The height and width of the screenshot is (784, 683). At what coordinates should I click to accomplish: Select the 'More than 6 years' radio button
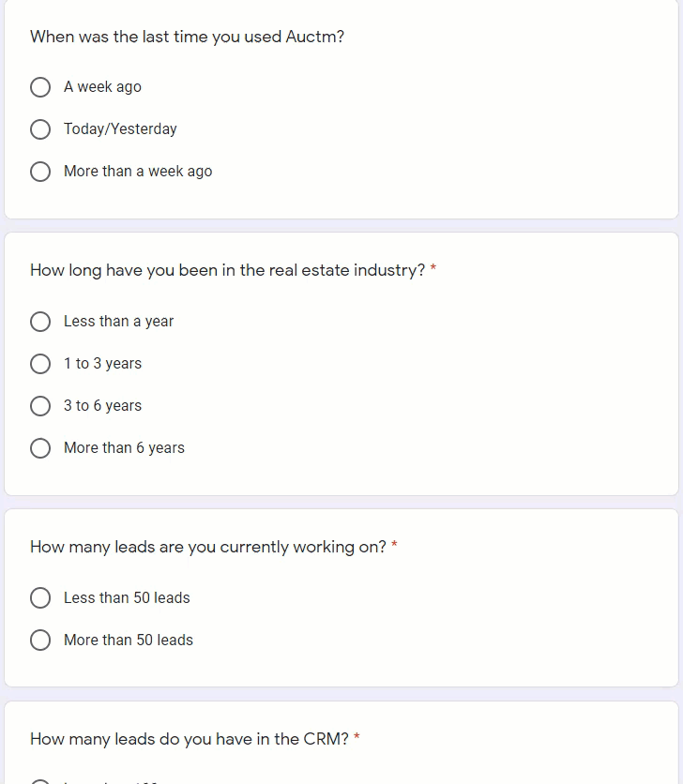pyautogui.click(x=40, y=448)
